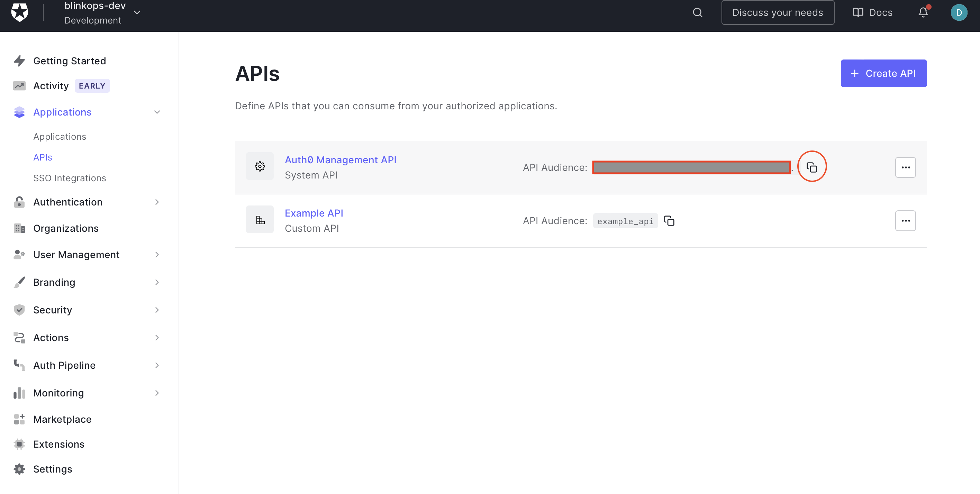Expand the Authentication sidebar section

tap(157, 202)
